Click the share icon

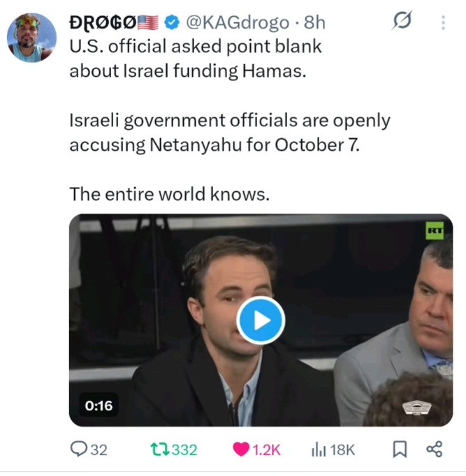(435, 449)
